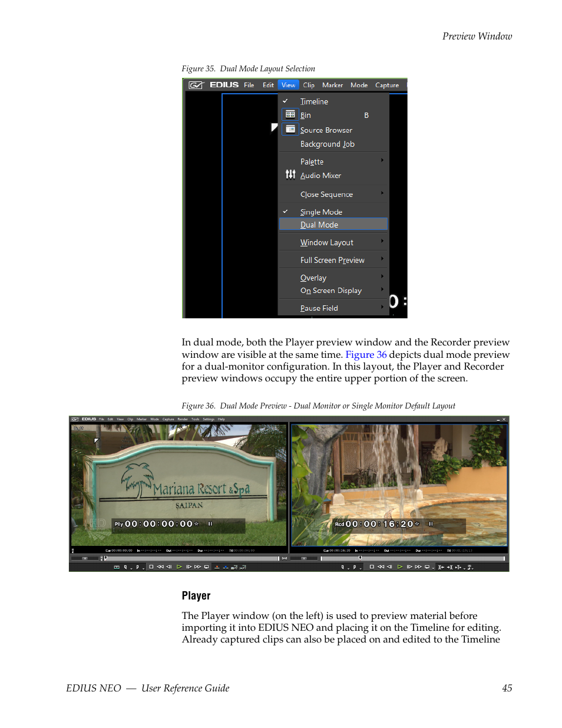The height and width of the screenshot is (728, 562).
Task: Stop playback in the Player
Action: click(x=151, y=567)
